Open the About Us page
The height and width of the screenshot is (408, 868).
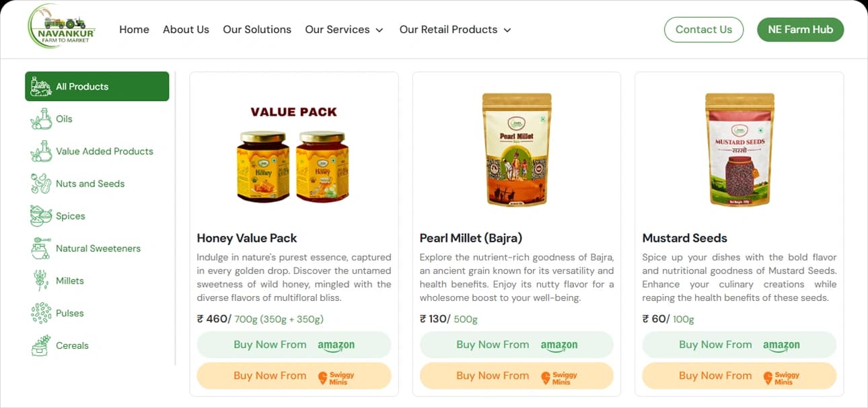pyautogui.click(x=186, y=30)
